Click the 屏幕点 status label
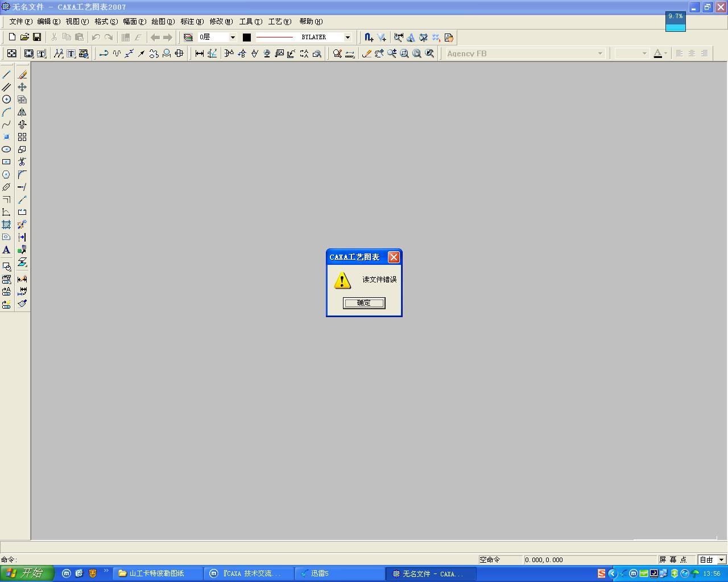Viewport: 728px width, 582px height. point(673,560)
